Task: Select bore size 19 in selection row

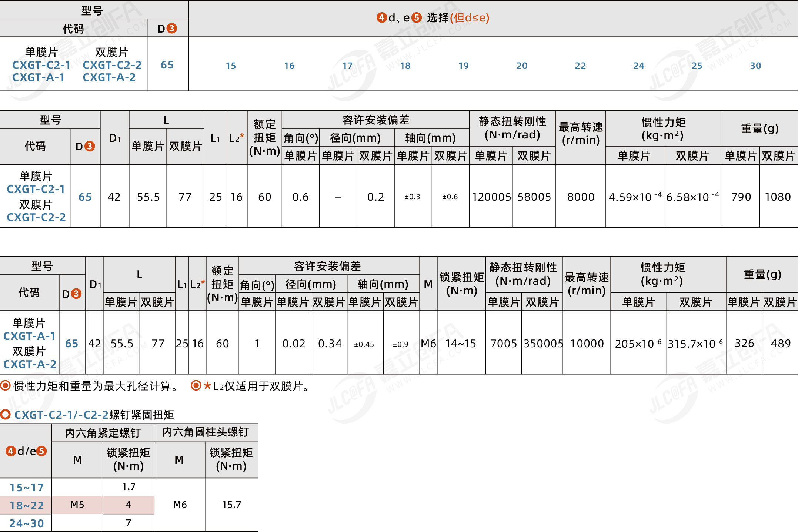Action: (x=464, y=66)
